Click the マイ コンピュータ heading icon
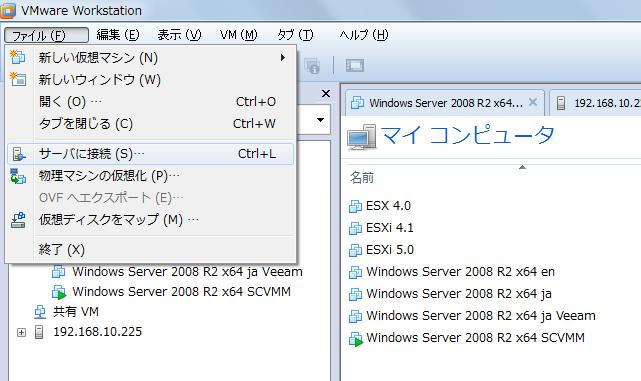The height and width of the screenshot is (381, 641). click(x=361, y=137)
